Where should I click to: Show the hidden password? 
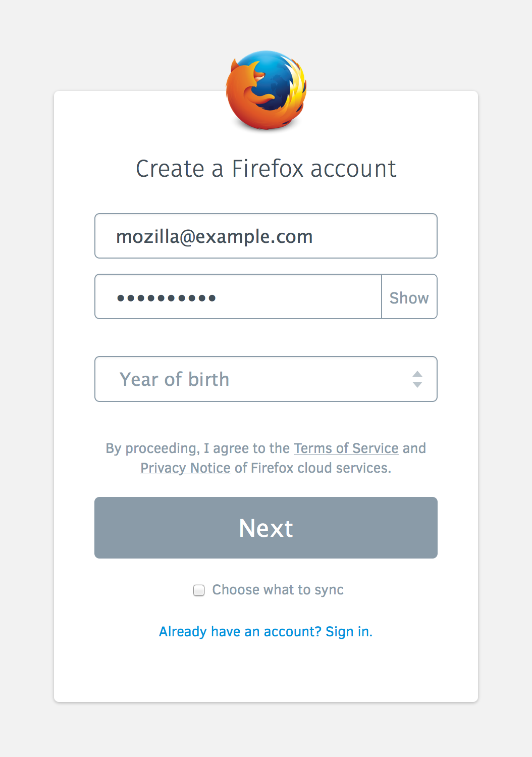point(409,297)
